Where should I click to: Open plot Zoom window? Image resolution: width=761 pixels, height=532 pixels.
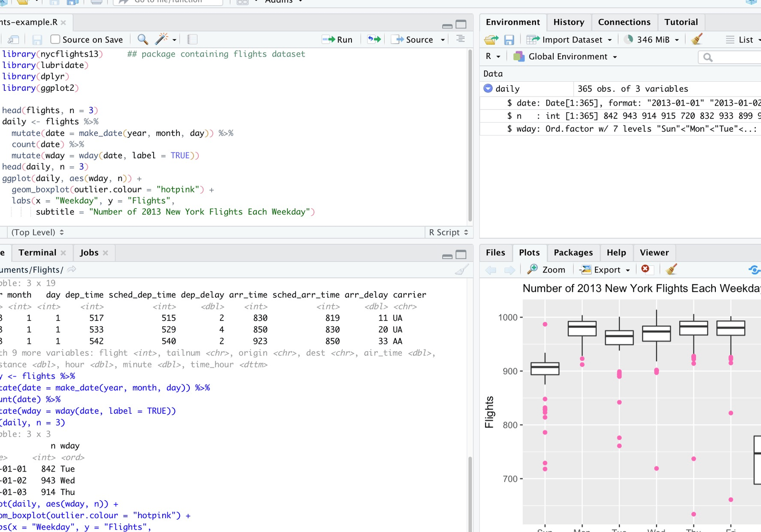[546, 270]
